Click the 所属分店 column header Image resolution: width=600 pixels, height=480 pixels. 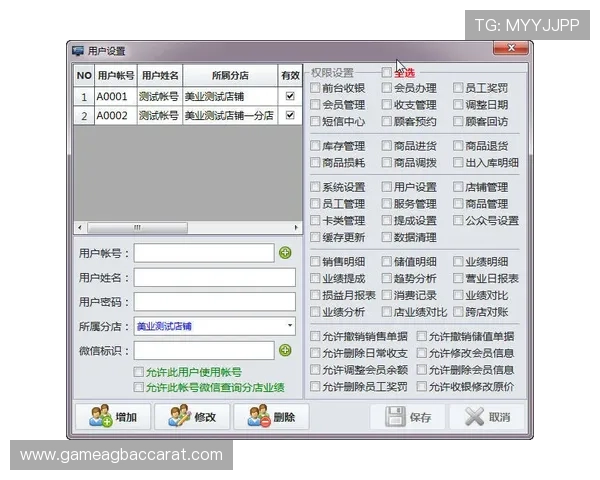point(230,75)
